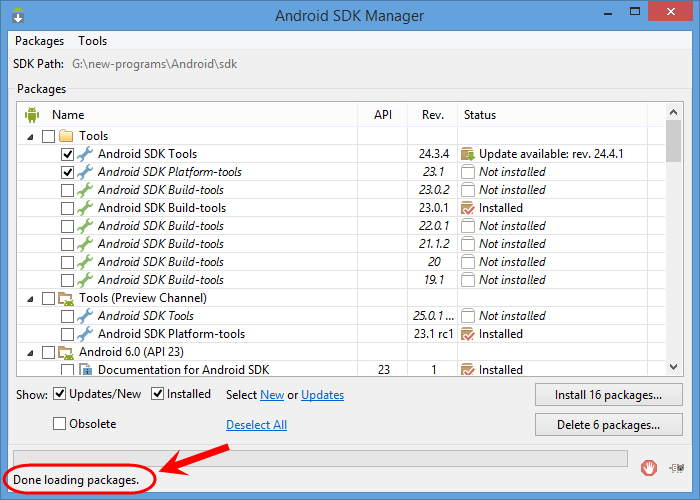Uncheck Android SDK Platform-tools 23.1 checkbox
This screenshot has height=500, width=700.
[x=67, y=172]
